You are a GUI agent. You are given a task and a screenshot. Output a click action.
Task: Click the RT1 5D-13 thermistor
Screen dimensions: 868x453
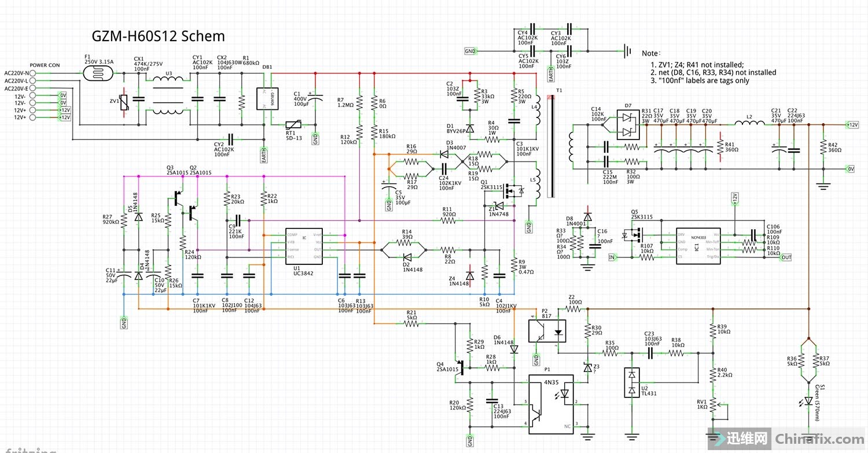[x=294, y=124]
